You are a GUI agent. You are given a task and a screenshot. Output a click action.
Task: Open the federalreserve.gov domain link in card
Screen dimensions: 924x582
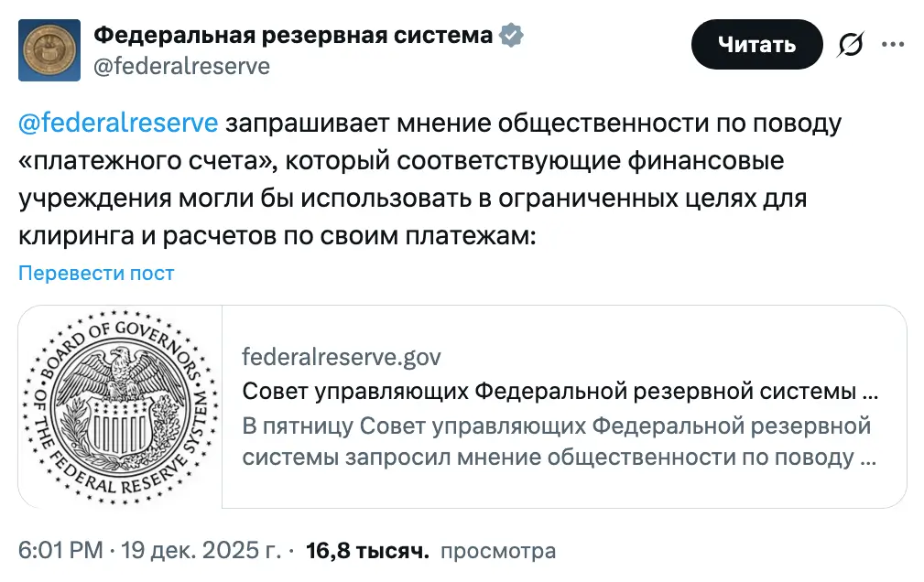[342, 357]
